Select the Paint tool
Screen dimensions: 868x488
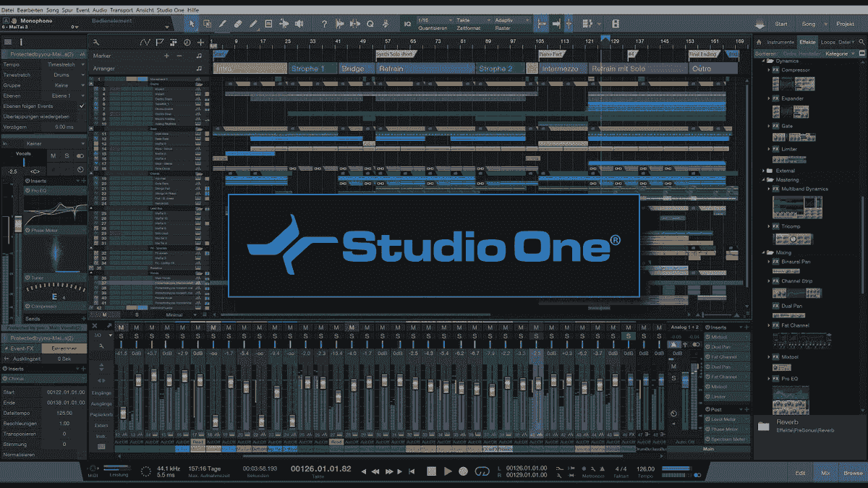click(x=254, y=22)
